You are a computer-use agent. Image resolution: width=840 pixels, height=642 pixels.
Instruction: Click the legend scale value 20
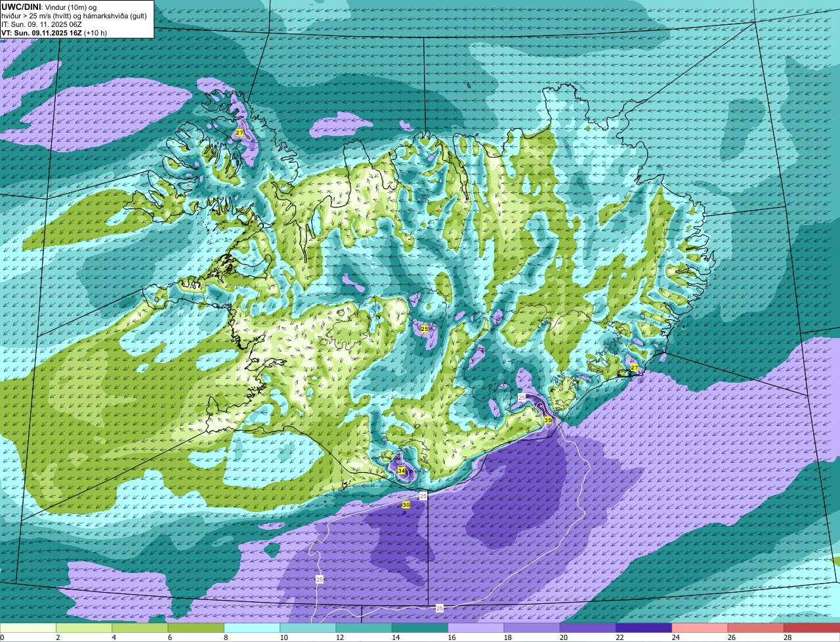point(564,637)
